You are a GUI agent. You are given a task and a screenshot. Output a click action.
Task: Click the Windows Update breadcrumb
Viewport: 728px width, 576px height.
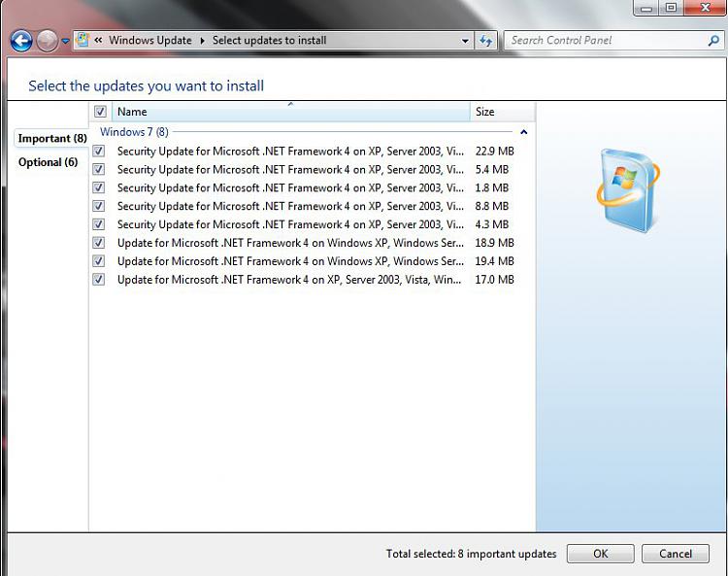click(149, 41)
